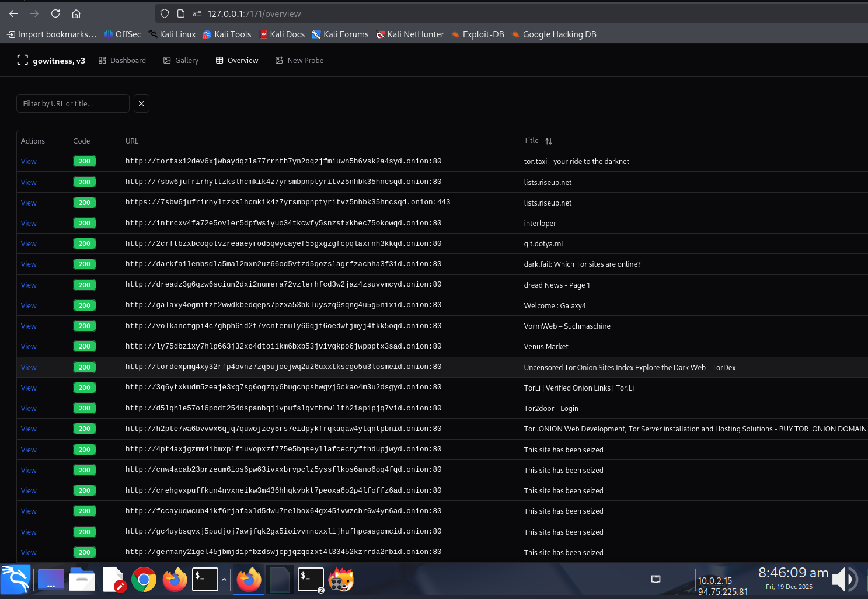
Task: Open the browser home page
Action: pos(76,13)
